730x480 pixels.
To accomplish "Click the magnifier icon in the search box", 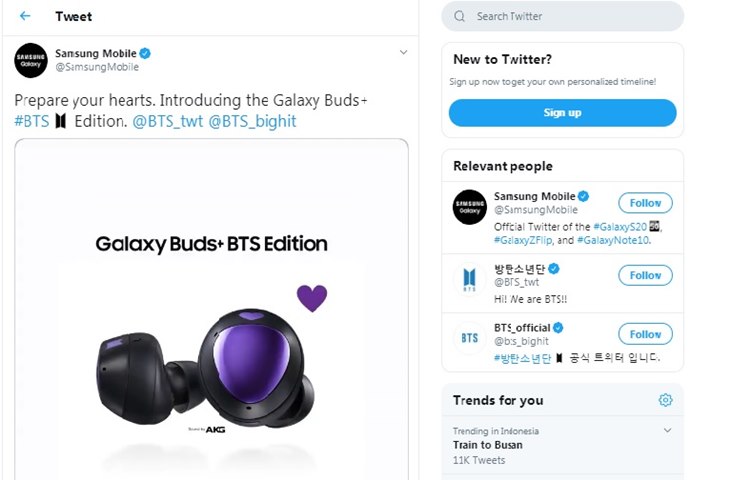I will (x=460, y=16).
